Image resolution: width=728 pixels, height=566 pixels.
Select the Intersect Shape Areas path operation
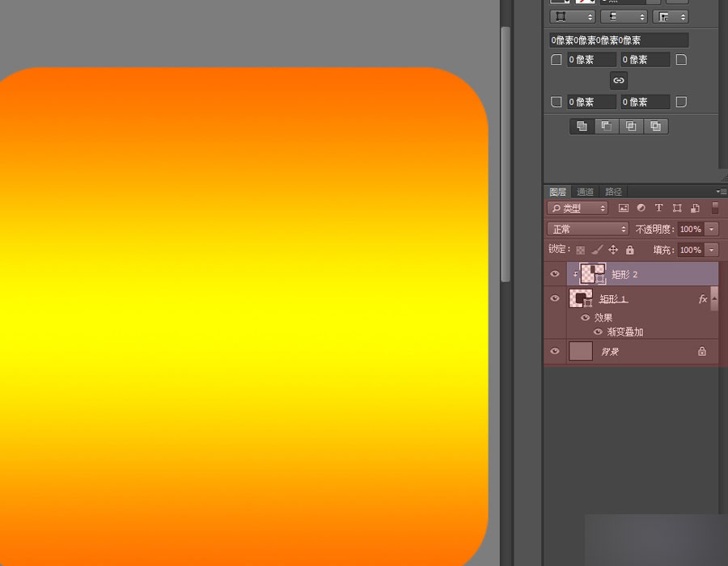pyautogui.click(x=631, y=125)
